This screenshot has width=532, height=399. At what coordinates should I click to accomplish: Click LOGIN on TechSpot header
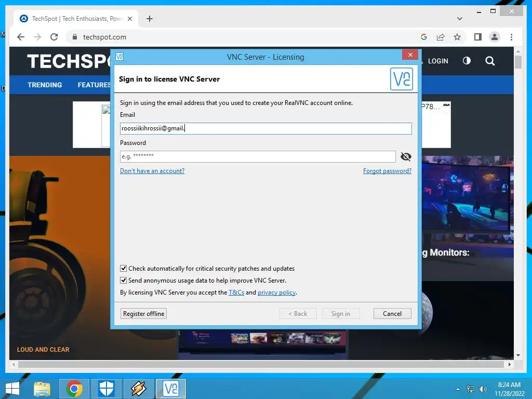(x=438, y=61)
